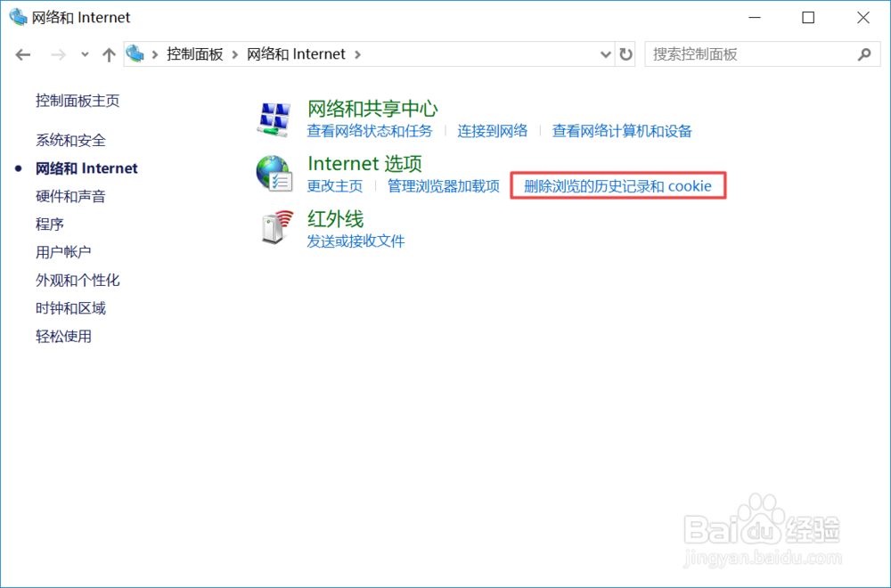Click the search magnifier icon

pyautogui.click(x=863, y=54)
